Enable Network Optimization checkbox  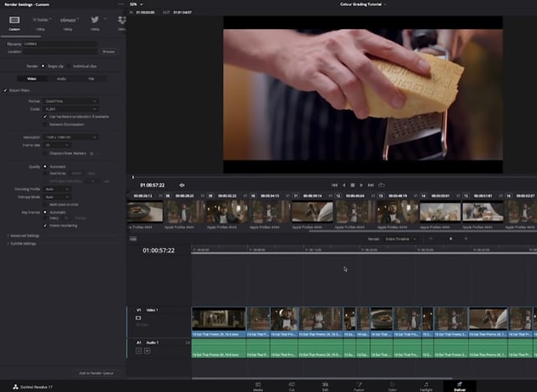45,124
